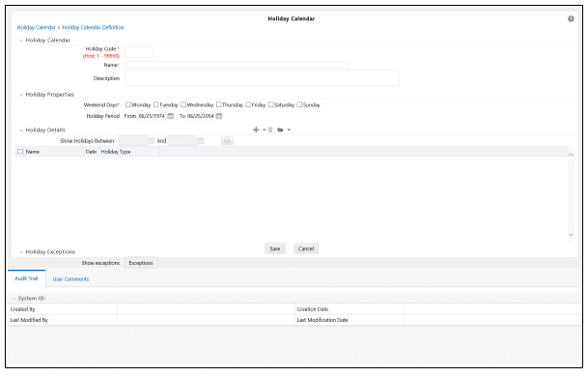Image resolution: width=588 pixels, height=377 pixels.
Task: Select the Sunday checkbox
Action: coord(299,104)
